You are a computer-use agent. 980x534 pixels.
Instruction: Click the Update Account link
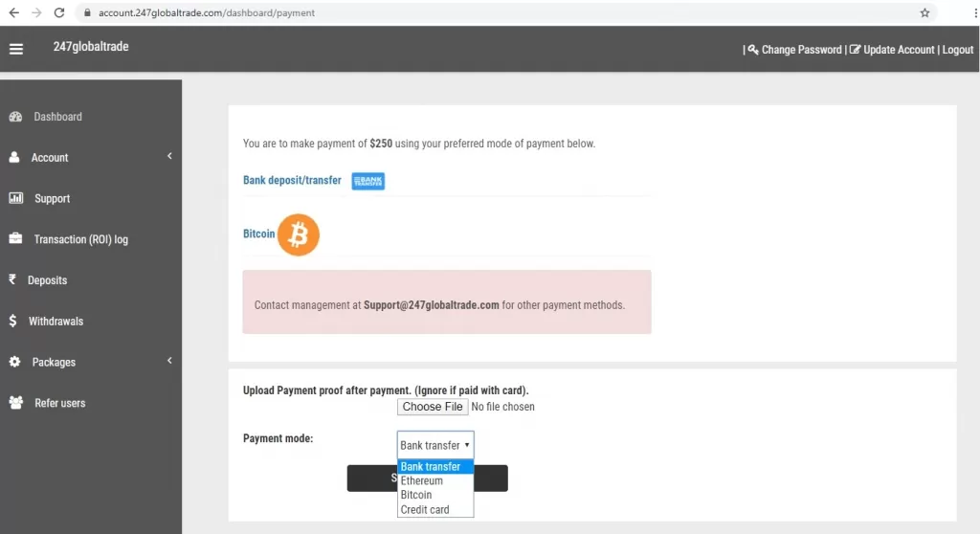pyautogui.click(x=899, y=50)
